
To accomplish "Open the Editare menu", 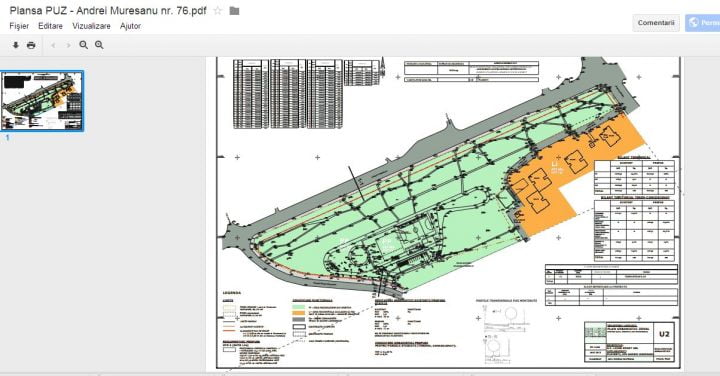I will [51, 26].
